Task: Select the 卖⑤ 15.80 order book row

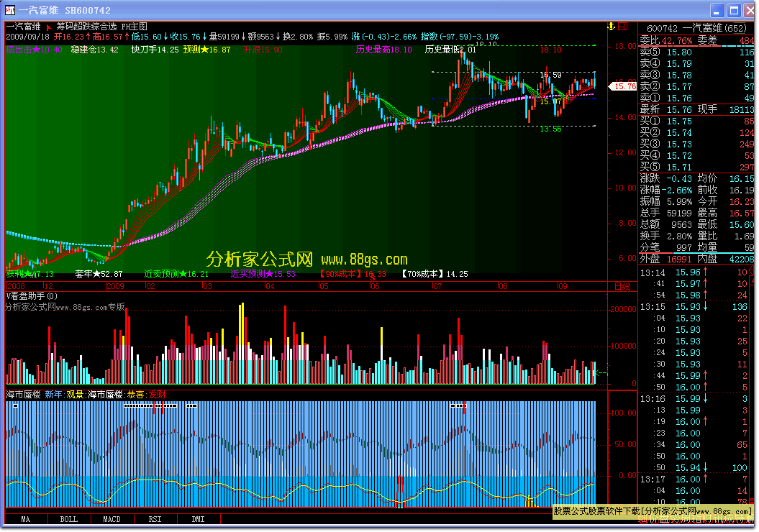Action: 696,52
